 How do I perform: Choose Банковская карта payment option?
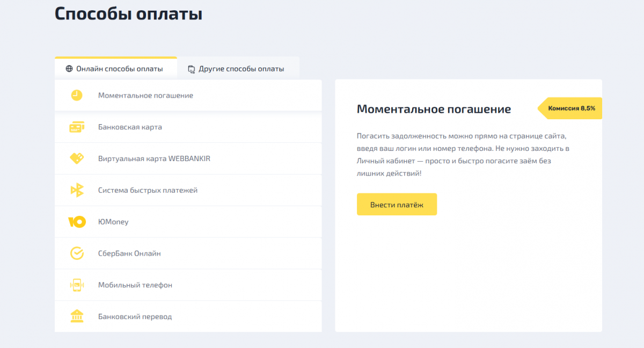click(130, 127)
